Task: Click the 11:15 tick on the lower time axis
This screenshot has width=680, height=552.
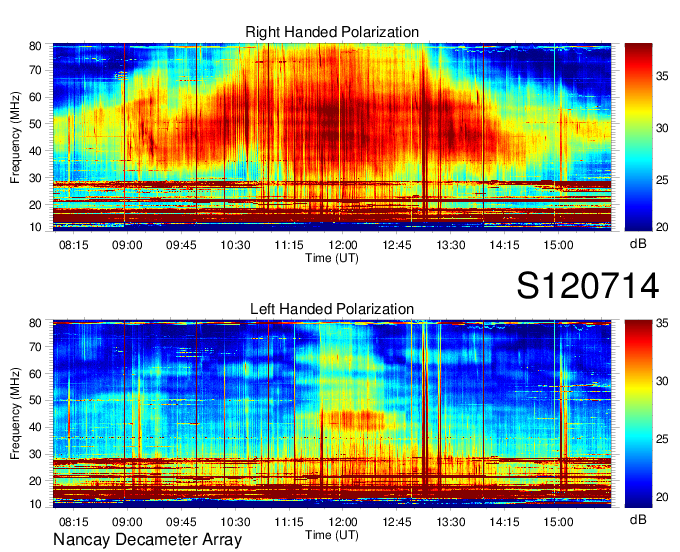Action: [289, 522]
